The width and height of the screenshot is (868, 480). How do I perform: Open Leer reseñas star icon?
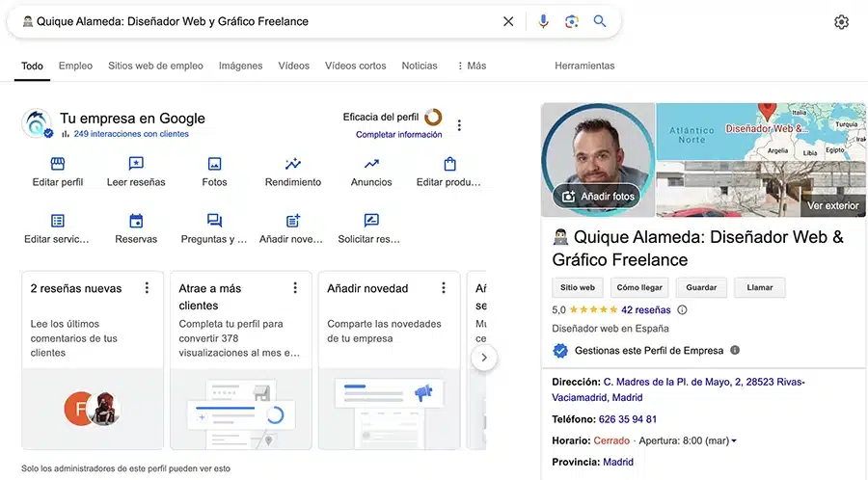pos(136,164)
